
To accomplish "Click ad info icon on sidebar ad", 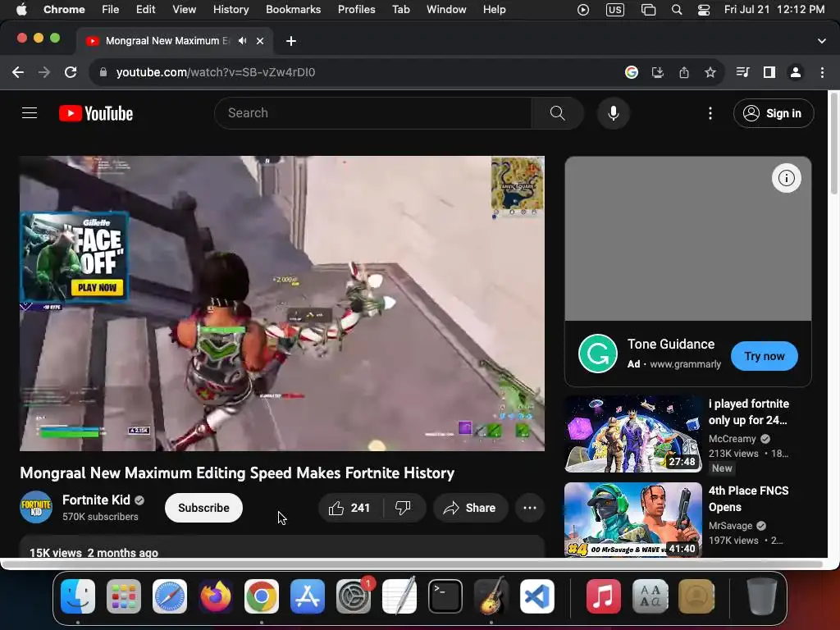I will click(x=787, y=178).
